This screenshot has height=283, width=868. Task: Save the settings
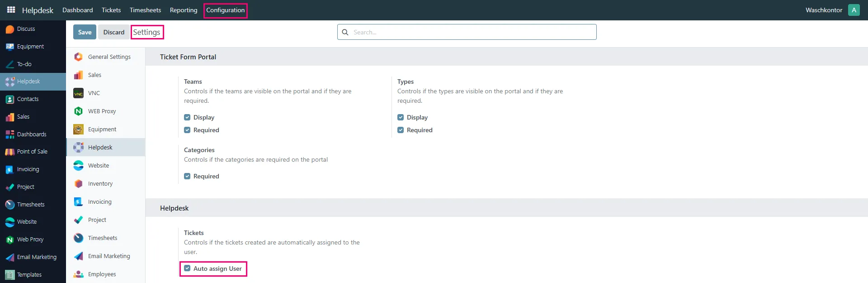(85, 32)
